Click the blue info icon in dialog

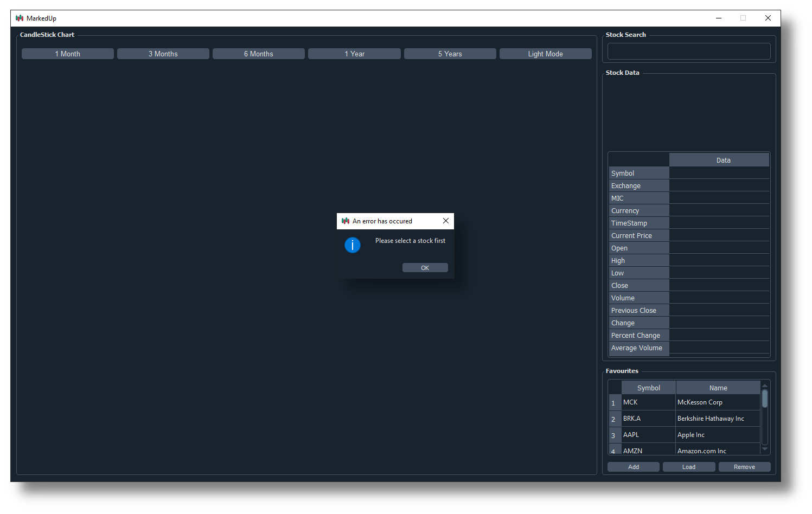click(353, 245)
